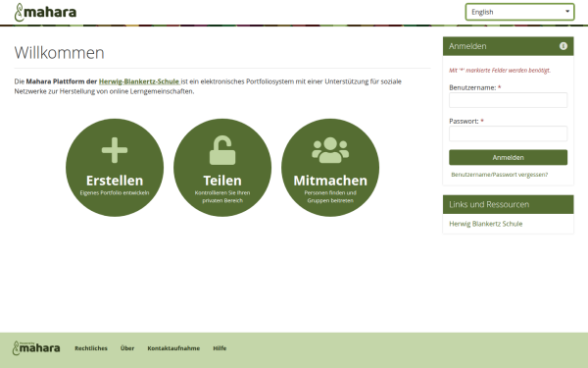Click the Mahara logo in the footer

(x=36, y=348)
